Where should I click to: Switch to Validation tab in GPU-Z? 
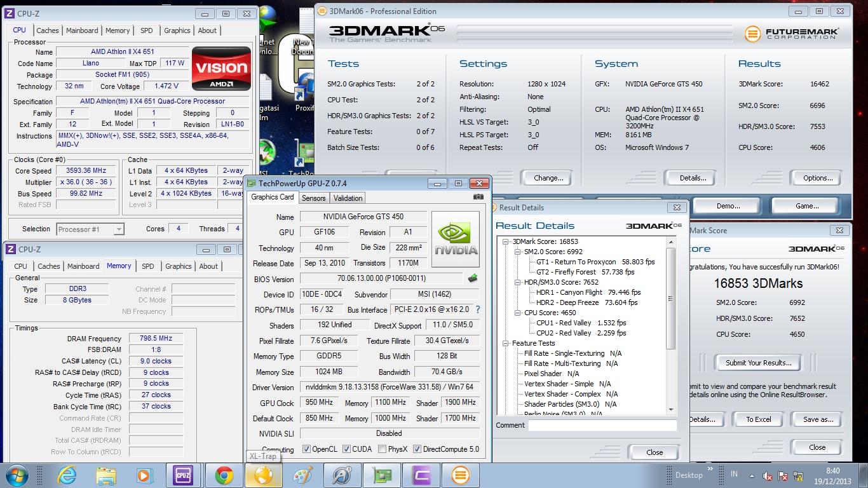348,198
